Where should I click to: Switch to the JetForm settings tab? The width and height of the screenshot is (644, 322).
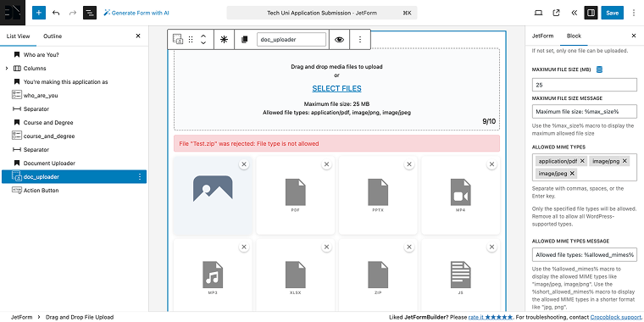542,36
